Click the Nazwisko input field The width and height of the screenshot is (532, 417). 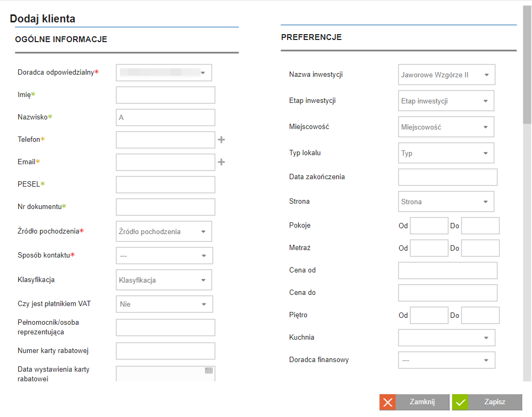tap(165, 117)
